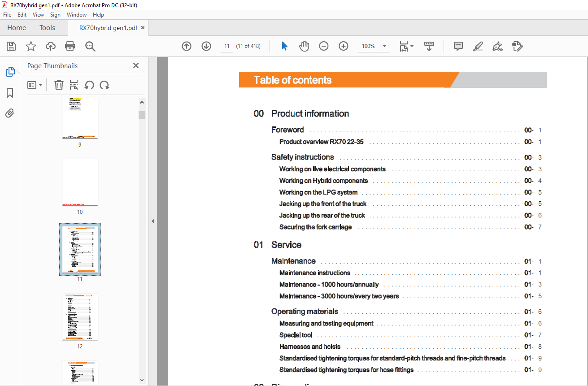Select the blank page 10 thumbnail
This screenshot has height=386, width=588.
point(80,182)
